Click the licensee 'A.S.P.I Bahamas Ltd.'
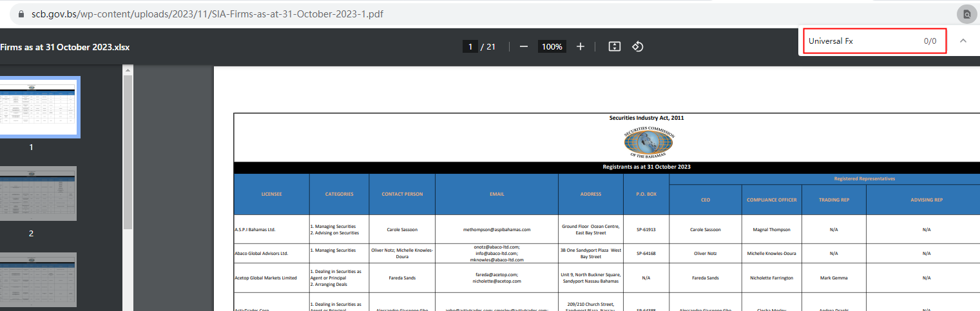 pos(255,229)
